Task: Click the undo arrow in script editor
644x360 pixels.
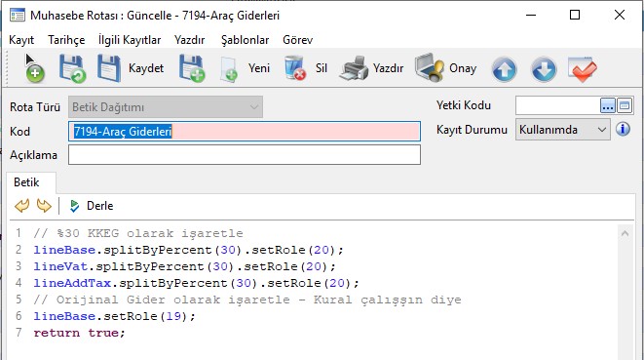Action: [x=21, y=206]
